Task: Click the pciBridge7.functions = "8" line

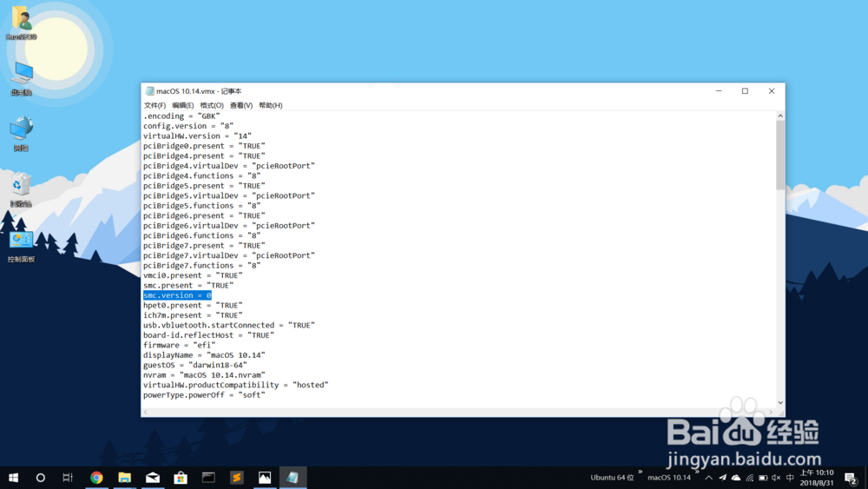Action: coord(201,265)
